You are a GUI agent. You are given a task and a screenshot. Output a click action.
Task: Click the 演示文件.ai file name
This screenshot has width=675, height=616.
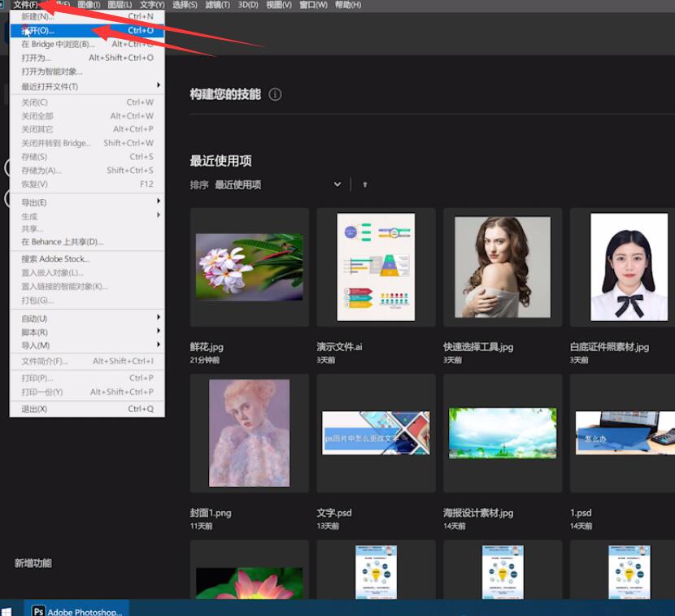pos(339,347)
